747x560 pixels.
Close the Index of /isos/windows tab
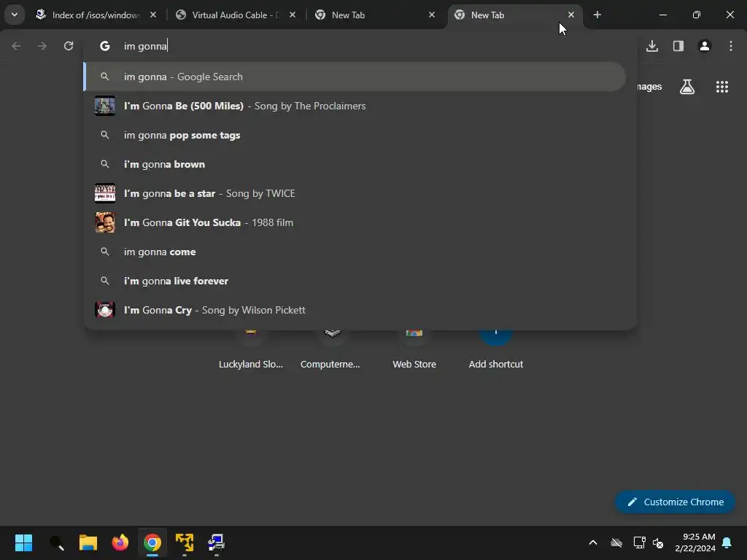point(153,15)
